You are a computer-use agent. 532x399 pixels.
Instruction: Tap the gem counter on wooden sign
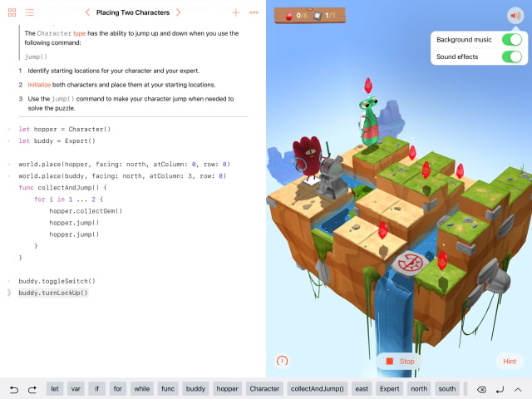click(296, 15)
